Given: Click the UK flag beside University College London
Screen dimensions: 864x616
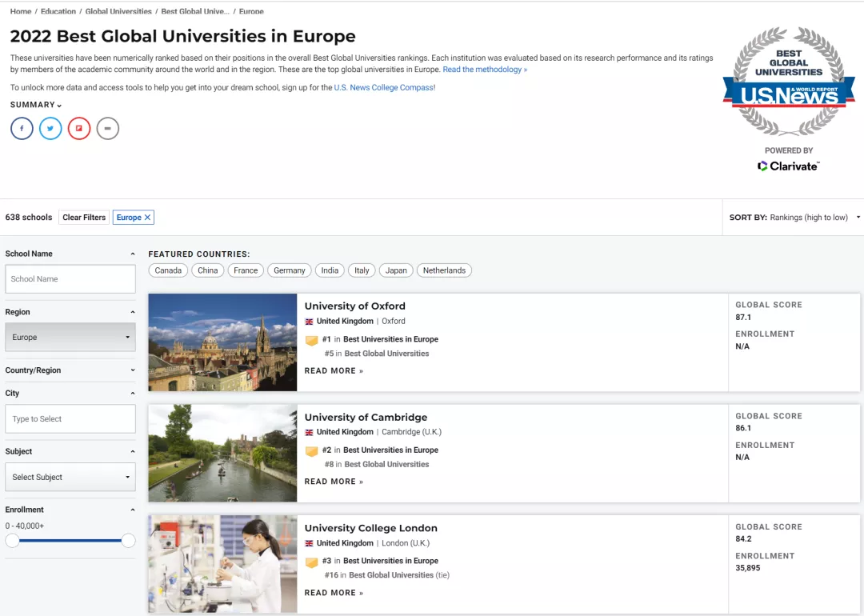Looking at the screenshot, I should point(309,543).
